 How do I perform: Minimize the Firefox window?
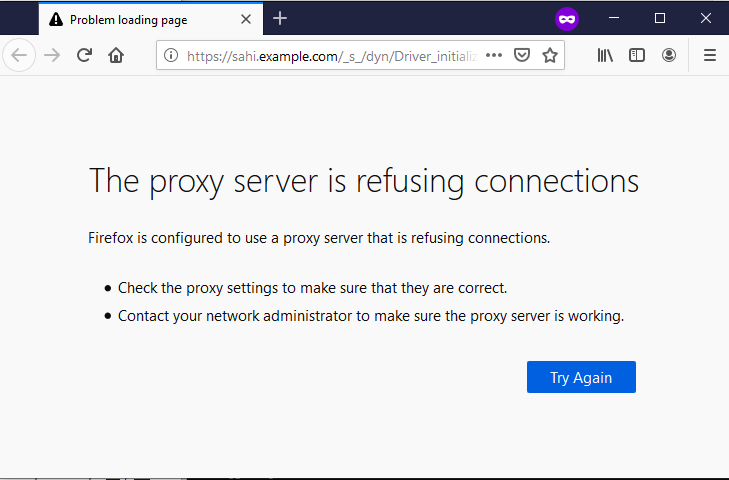(x=615, y=18)
